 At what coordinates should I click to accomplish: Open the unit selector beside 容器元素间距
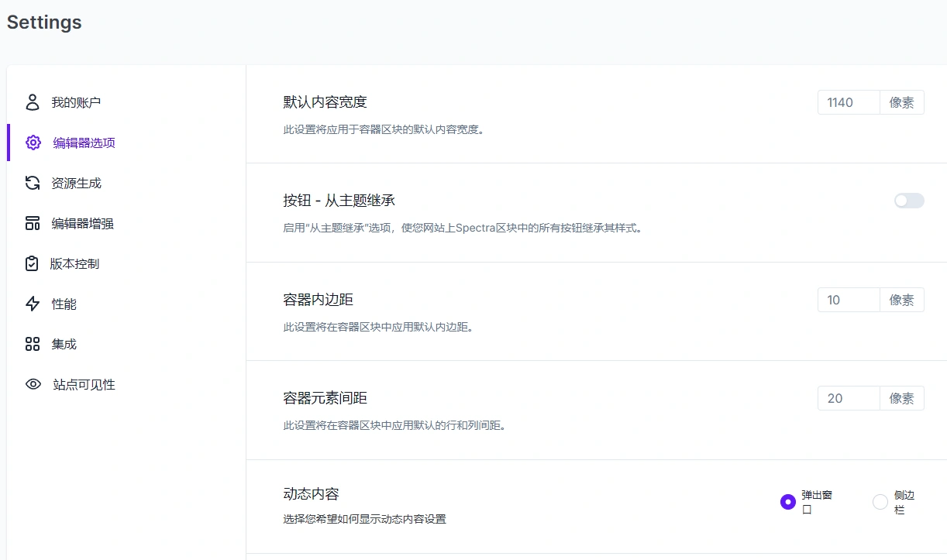click(x=901, y=398)
